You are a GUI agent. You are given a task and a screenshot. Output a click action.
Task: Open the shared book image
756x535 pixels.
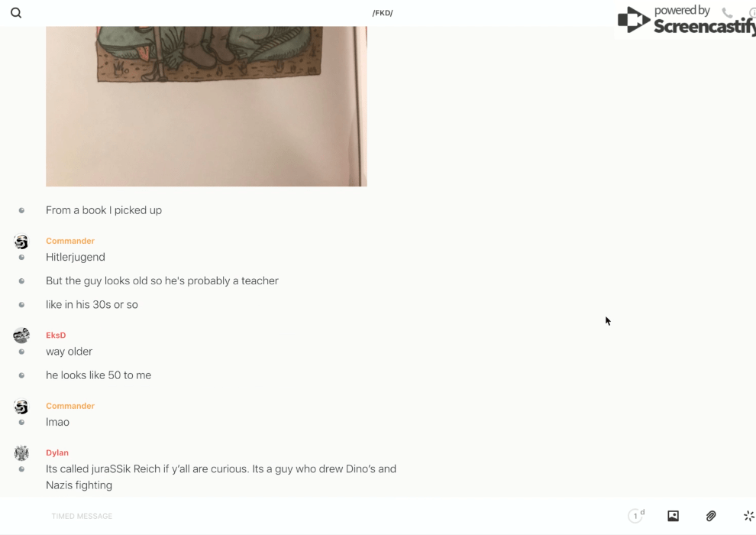tap(206, 106)
